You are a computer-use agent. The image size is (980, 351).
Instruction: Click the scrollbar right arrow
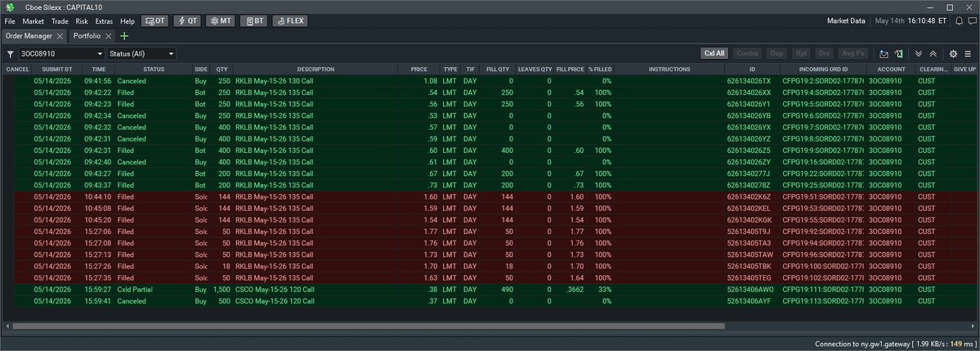(x=973, y=326)
